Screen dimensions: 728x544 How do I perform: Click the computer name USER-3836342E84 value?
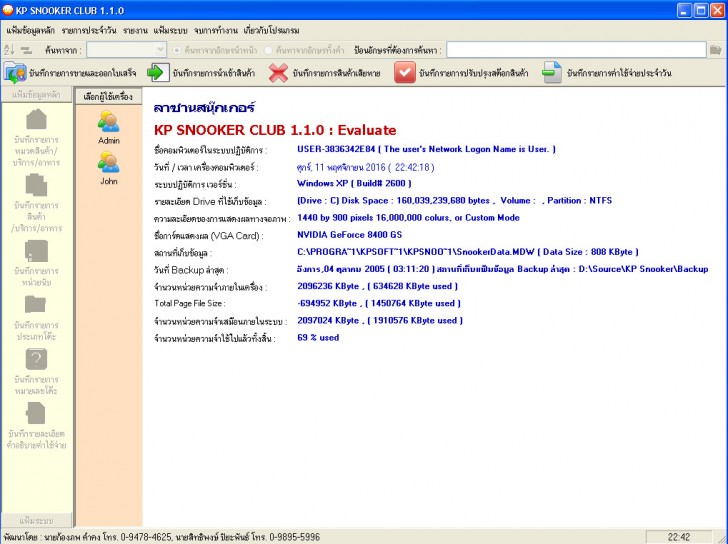pyautogui.click(x=426, y=149)
